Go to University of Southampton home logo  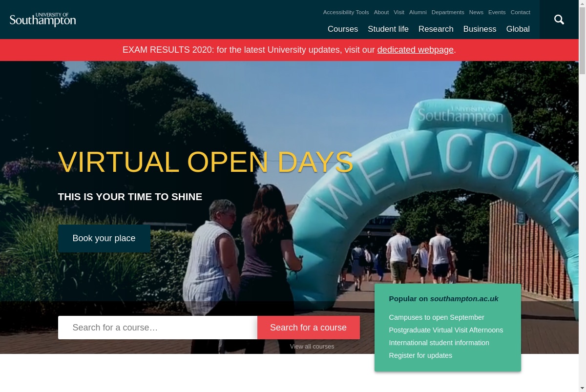point(43,20)
